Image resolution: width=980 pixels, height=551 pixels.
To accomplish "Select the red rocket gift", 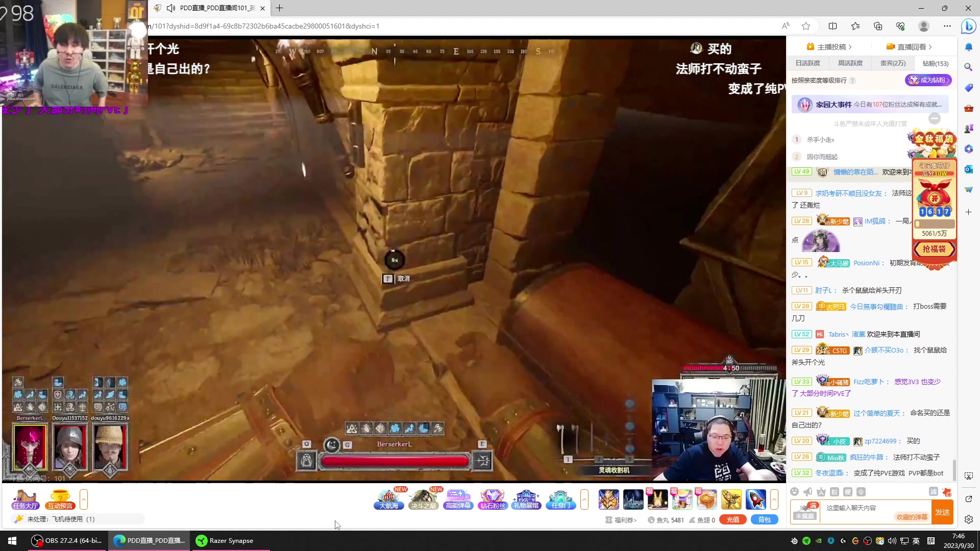I will [755, 499].
